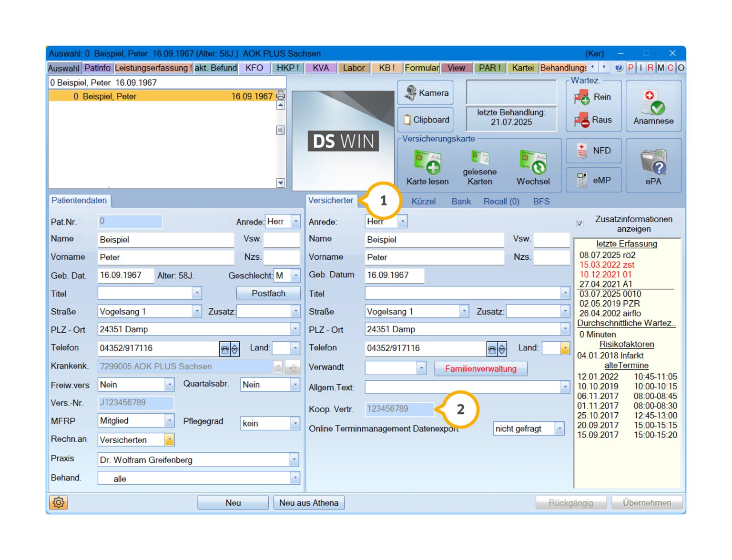
Task: Expand the Pflegegrad dropdown
Action: 295,423
